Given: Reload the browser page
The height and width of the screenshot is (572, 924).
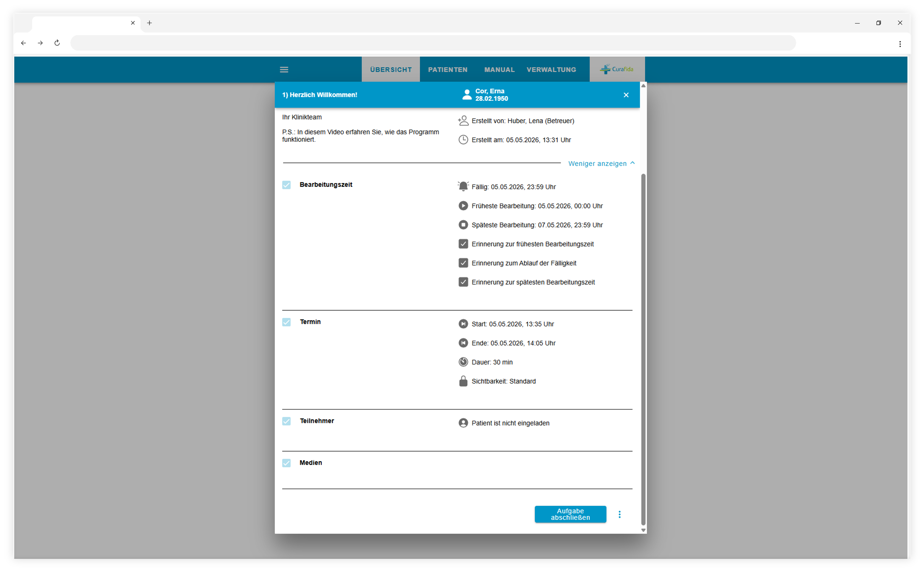Looking at the screenshot, I should tap(57, 43).
